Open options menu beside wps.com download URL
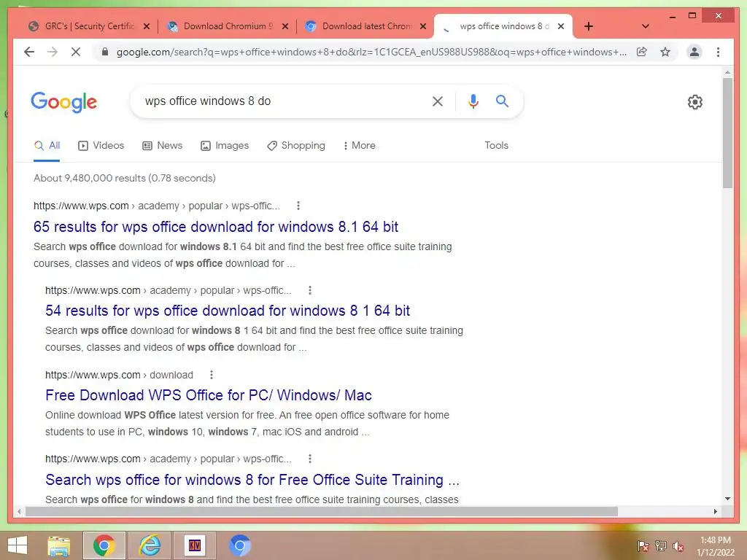 [212, 375]
